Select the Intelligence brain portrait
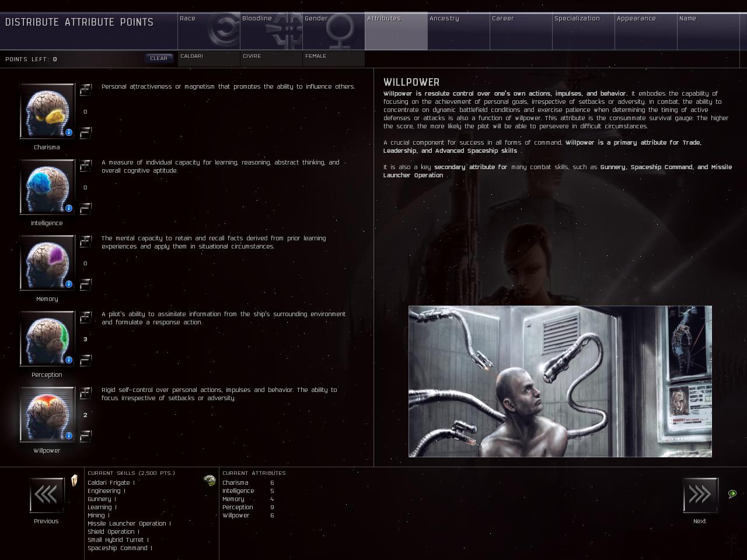Viewport: 747px width, 560px height. pyautogui.click(x=47, y=187)
